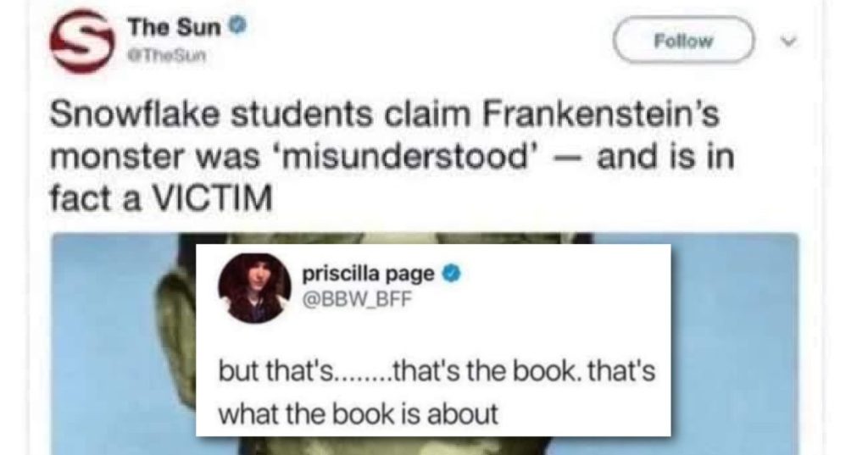This screenshot has height=455, width=868.
Task: Click the word 'misunderstood' in the headline
Action: (412, 158)
